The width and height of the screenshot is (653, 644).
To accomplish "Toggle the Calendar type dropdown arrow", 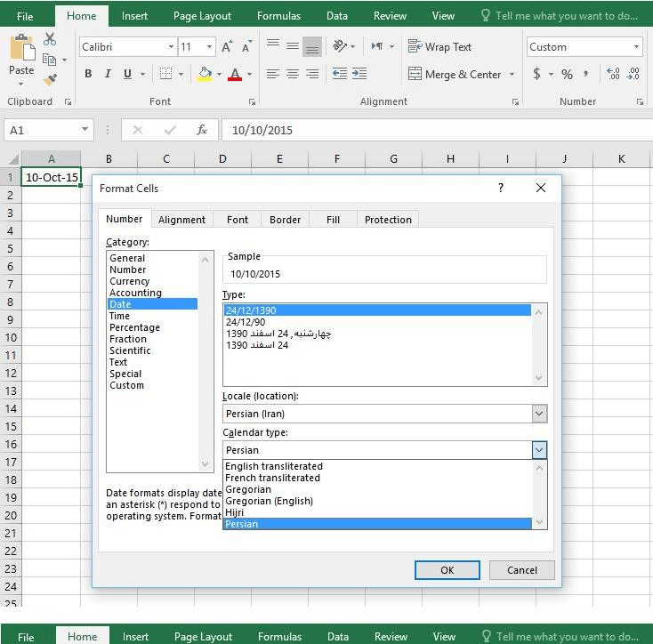I will click(539, 450).
